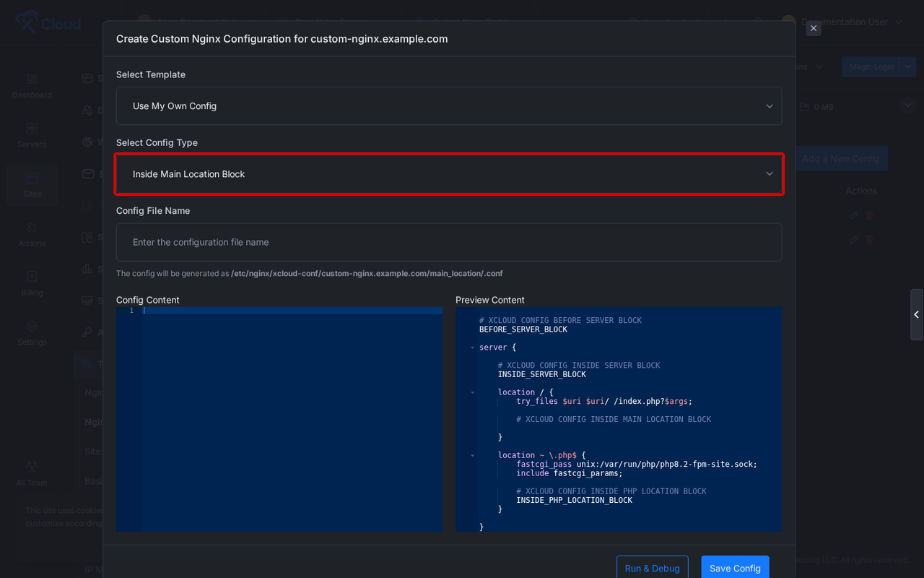Open the arrow menu beside Magic Login
This screenshot has width=924, height=578.
[908, 66]
